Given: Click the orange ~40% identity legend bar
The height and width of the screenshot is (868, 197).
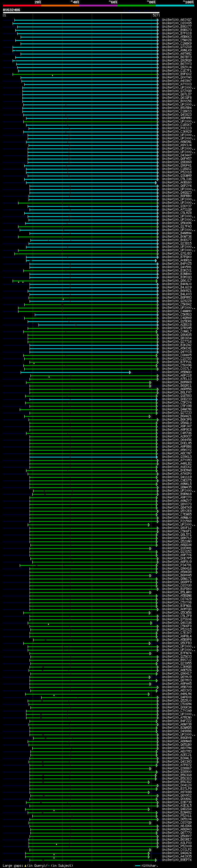Looking at the screenshot, I should [60, 6].
